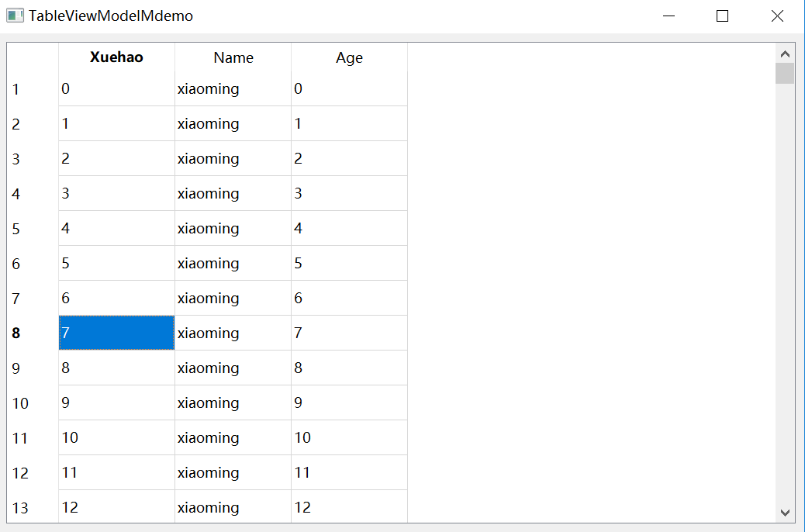Minimize the TableViewModelMdemo window
The width and height of the screenshot is (805, 532).
point(669,16)
